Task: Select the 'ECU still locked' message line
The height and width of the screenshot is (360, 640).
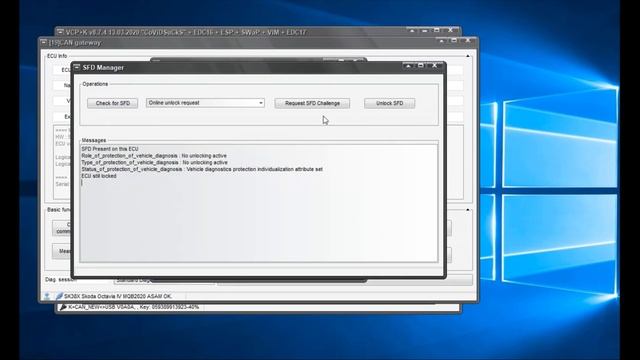Action: 99,176
